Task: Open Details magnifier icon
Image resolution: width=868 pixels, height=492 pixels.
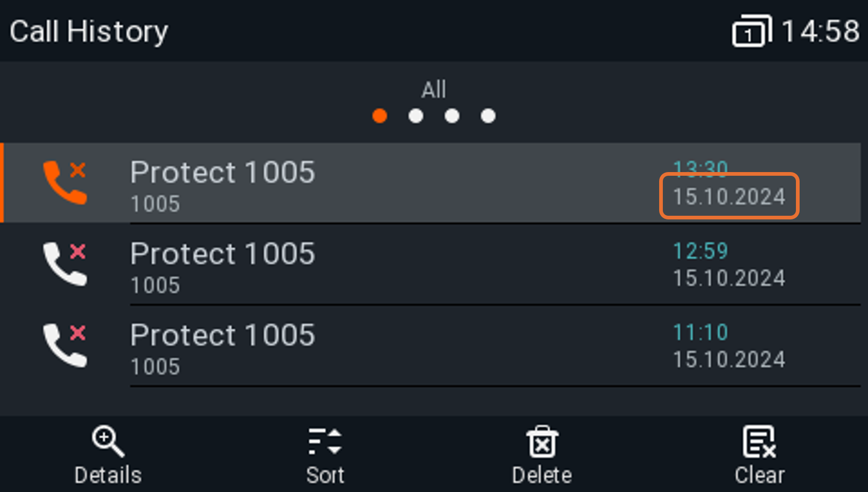Action: click(108, 441)
